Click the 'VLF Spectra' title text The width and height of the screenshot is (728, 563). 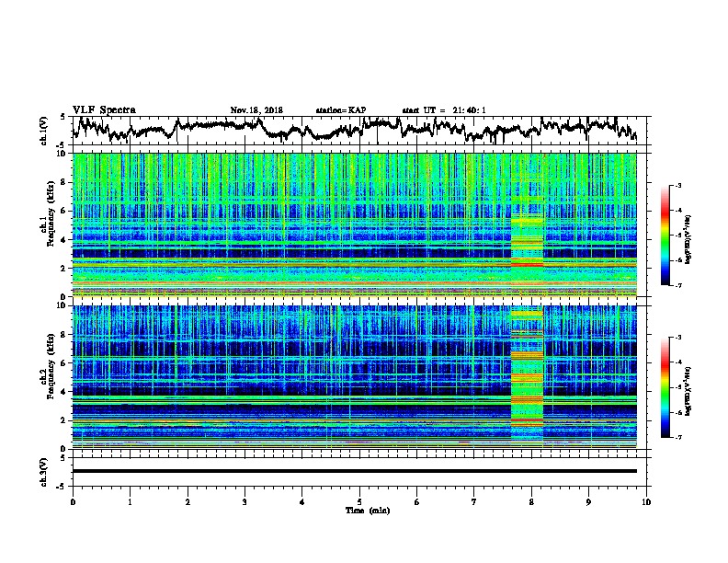[x=104, y=110]
